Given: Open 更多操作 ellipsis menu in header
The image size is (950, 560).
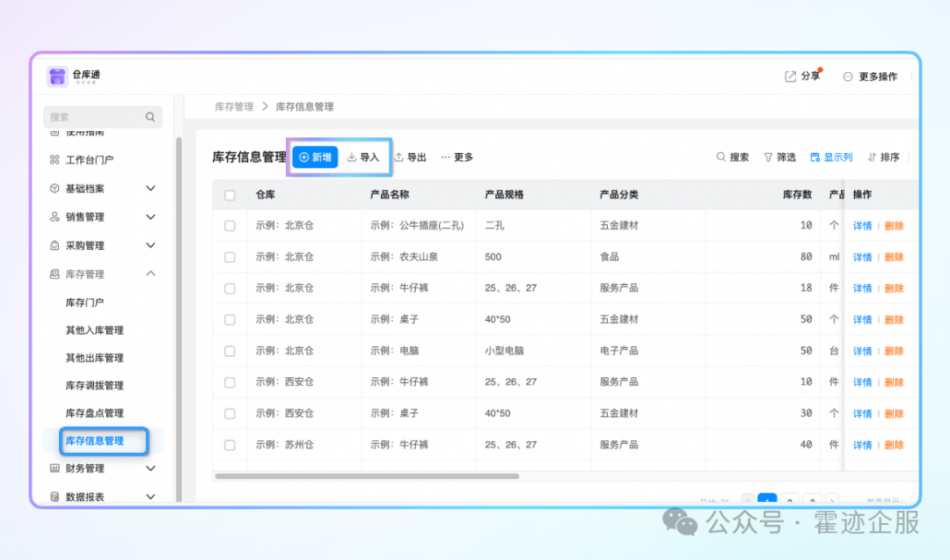Looking at the screenshot, I should point(848,76).
